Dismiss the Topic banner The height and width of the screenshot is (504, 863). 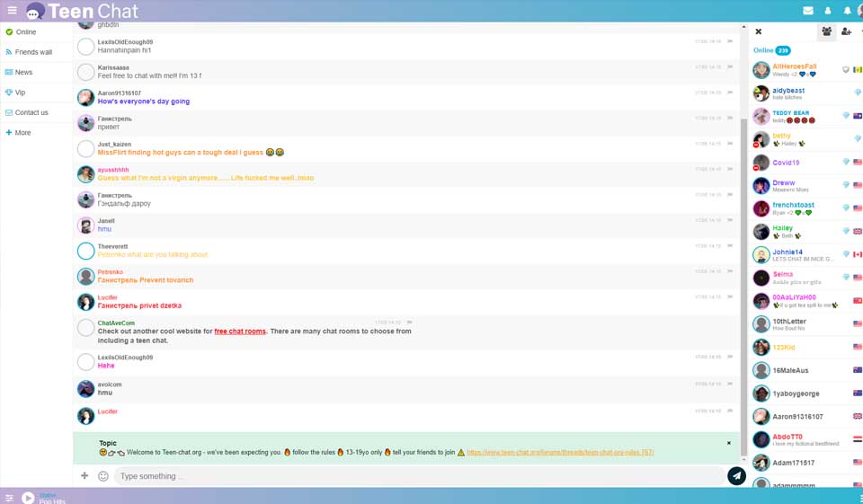729,443
